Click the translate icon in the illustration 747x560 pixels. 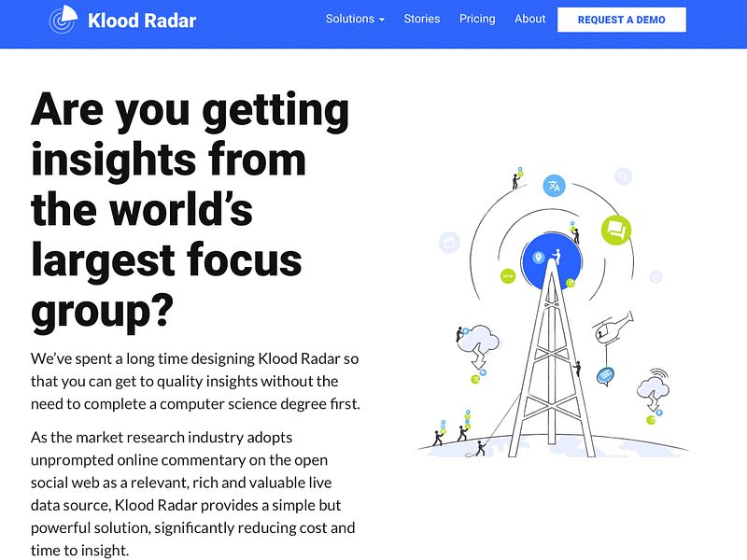click(554, 186)
